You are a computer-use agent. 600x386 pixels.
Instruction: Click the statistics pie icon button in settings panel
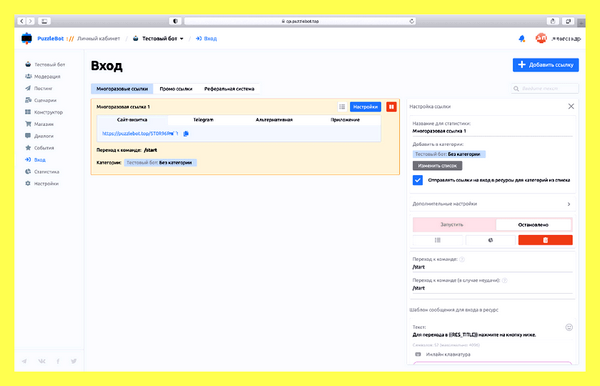(491, 240)
